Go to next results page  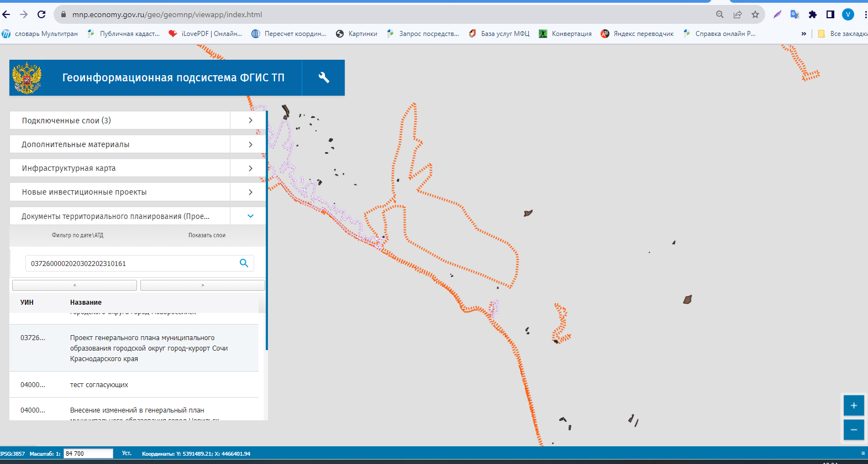tap(203, 285)
